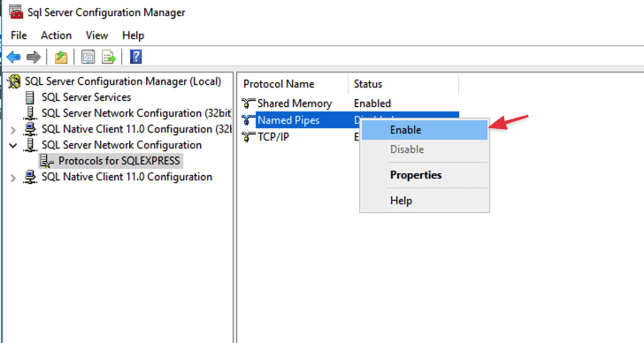Click the SQL Server Network Configuration (32bit) icon
644x343 pixels.
click(30, 113)
